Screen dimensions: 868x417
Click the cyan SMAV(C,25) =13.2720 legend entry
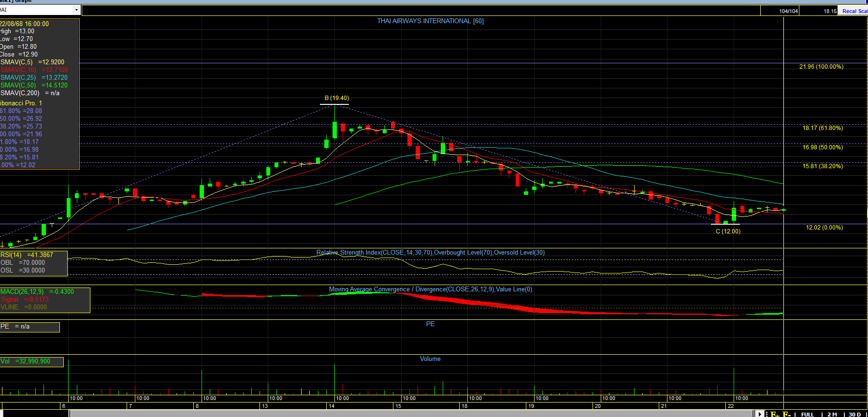pyautogui.click(x=34, y=78)
